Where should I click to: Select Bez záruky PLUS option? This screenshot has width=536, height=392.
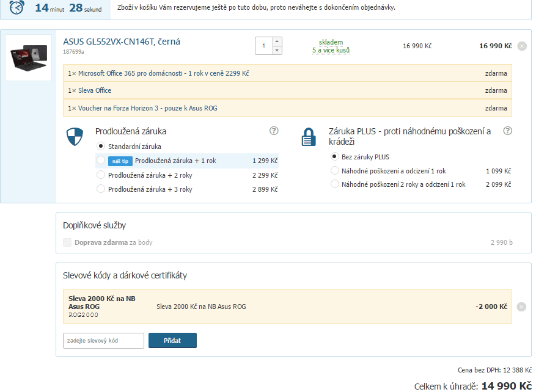coord(334,156)
